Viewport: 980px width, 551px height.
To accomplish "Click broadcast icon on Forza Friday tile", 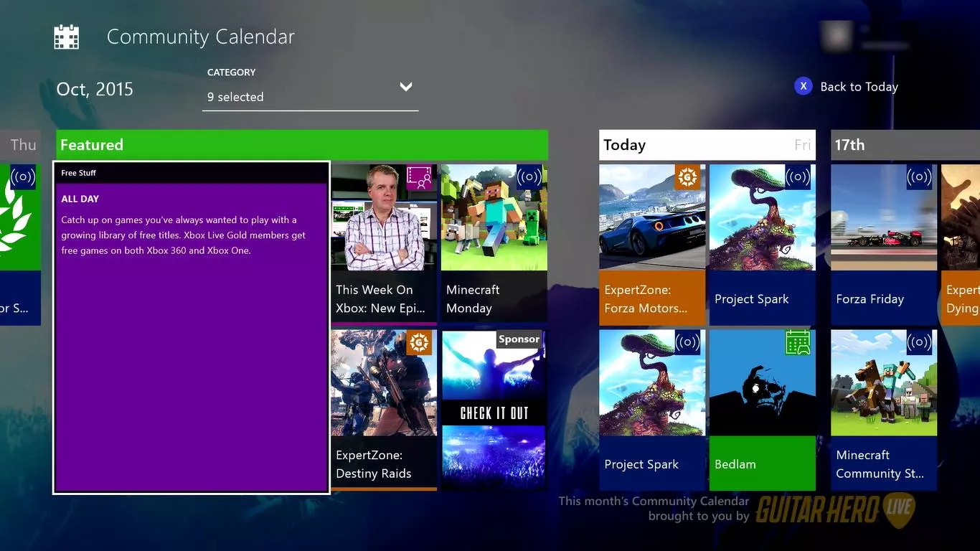I will point(919,177).
